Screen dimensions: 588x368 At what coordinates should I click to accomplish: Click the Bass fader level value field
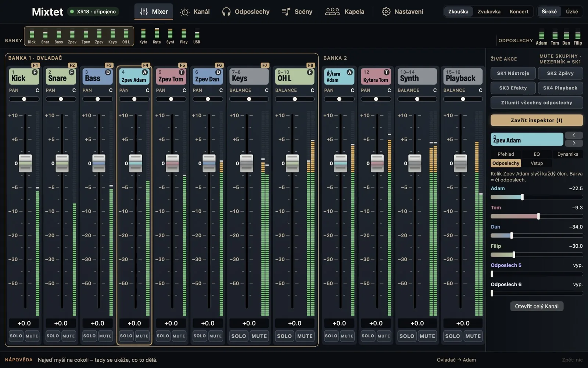coord(98,323)
